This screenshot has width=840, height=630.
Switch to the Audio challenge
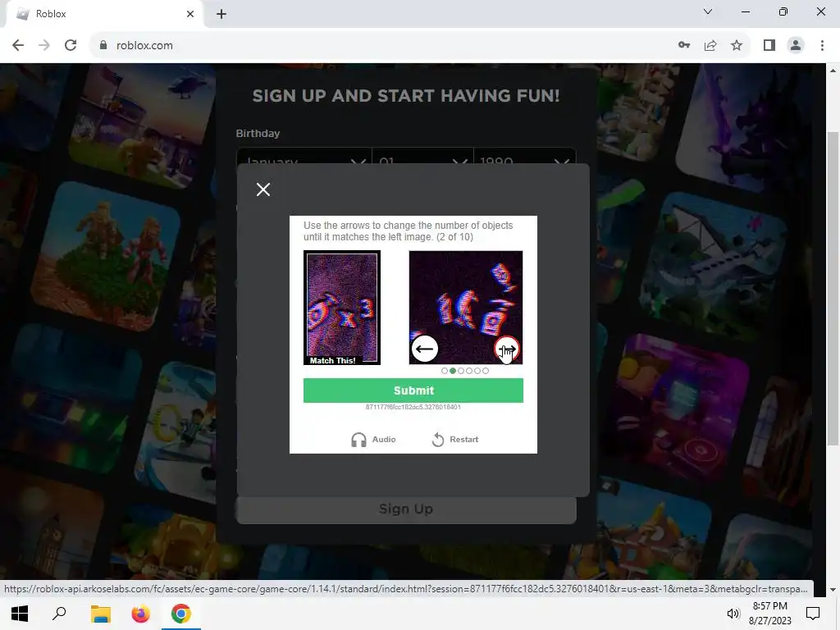point(373,440)
